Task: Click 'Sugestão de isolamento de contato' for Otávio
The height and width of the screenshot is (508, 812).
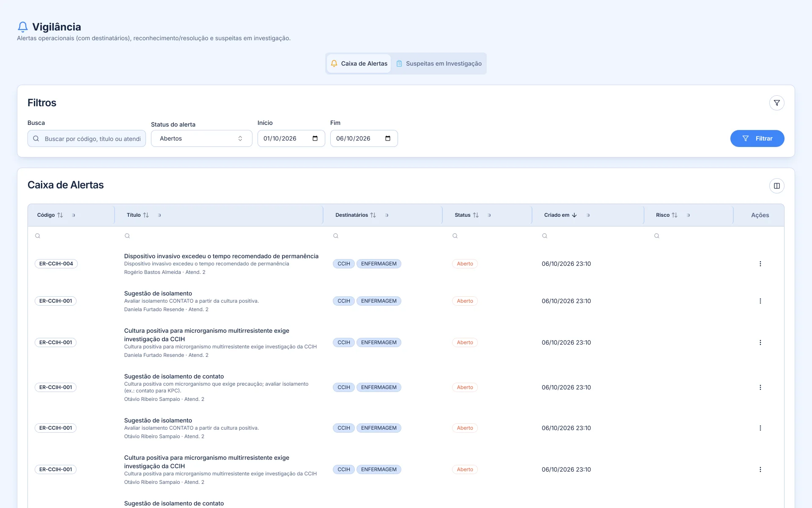Action: click(x=174, y=376)
